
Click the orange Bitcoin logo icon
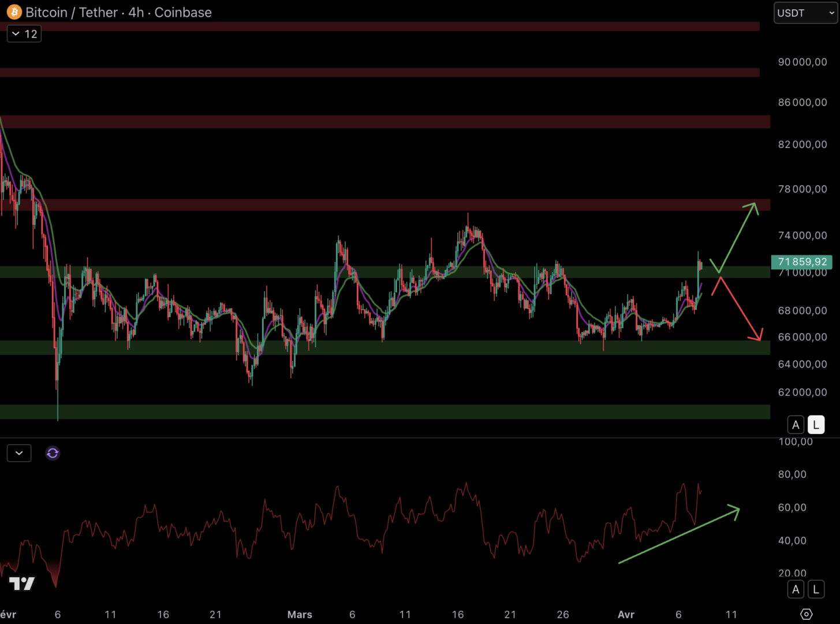14,12
